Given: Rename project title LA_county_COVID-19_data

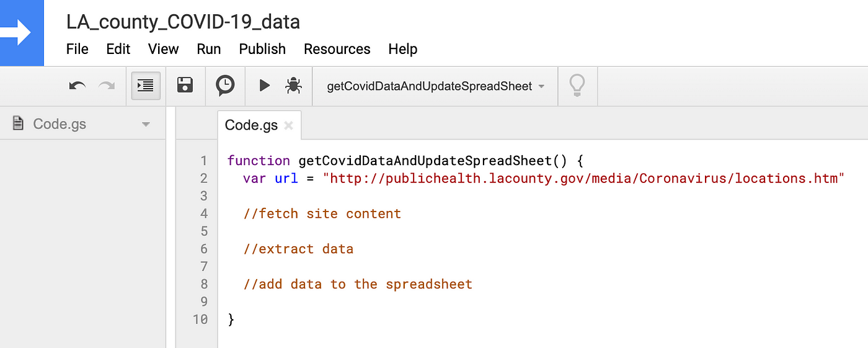Looking at the screenshot, I should pos(184,22).
